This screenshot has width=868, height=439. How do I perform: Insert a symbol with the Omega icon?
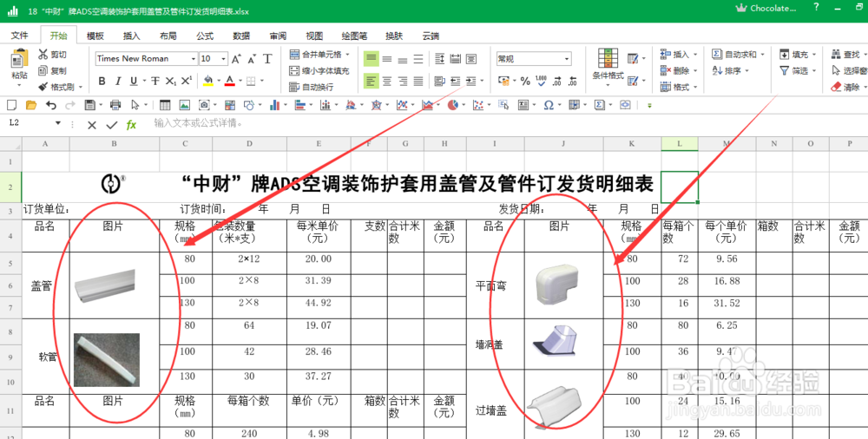pyautogui.click(x=549, y=105)
